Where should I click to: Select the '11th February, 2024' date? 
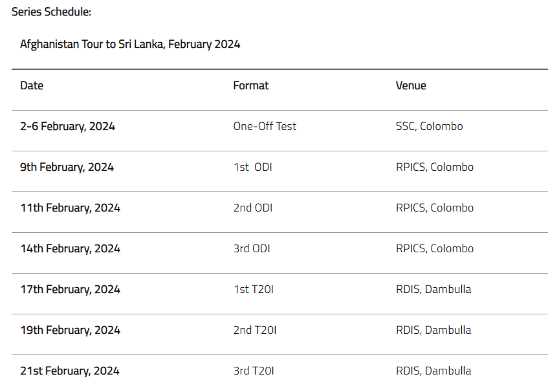(x=70, y=208)
